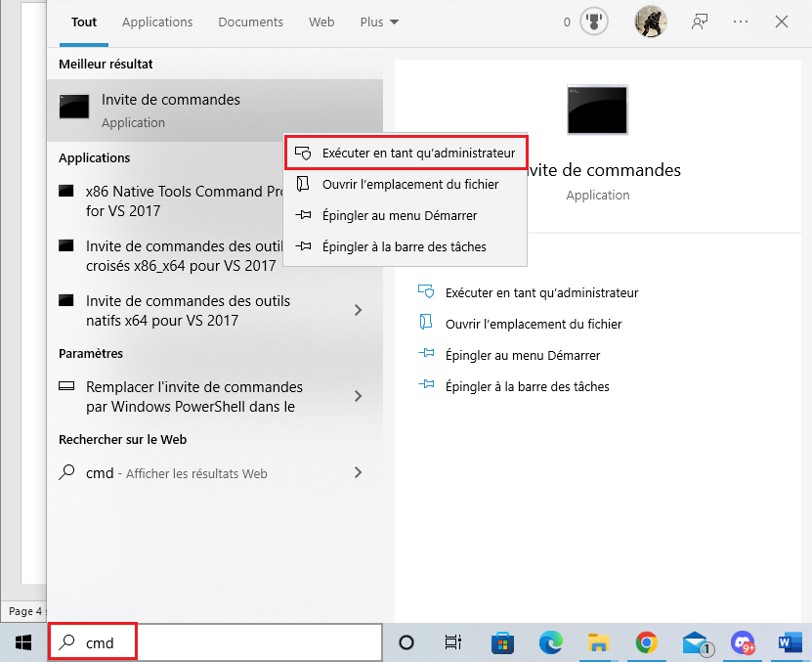The image size is (812, 662).
Task: Expand arrow for cmd web results
Action: pyautogui.click(x=358, y=472)
